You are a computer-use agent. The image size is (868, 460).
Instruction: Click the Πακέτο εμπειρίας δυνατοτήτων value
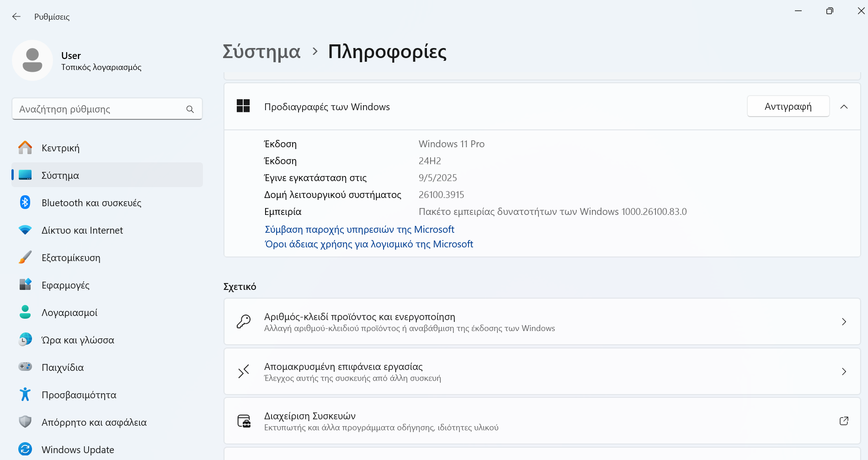coord(553,212)
